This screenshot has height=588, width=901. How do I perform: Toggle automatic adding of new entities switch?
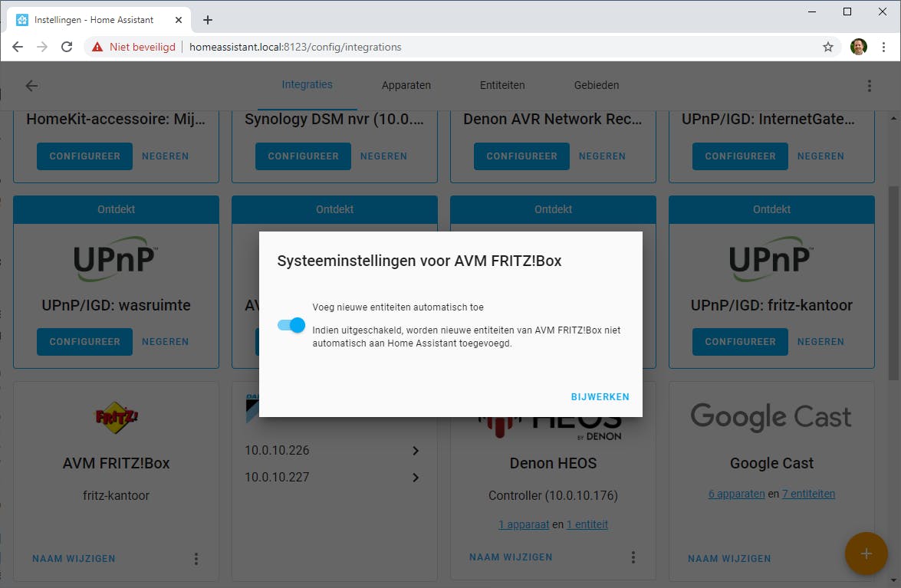click(x=291, y=325)
